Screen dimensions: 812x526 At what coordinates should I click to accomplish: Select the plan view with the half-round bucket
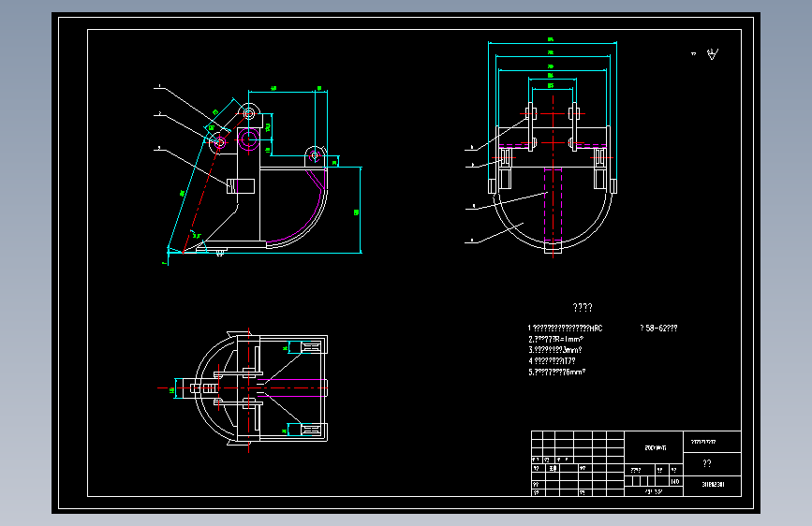tap(243, 390)
